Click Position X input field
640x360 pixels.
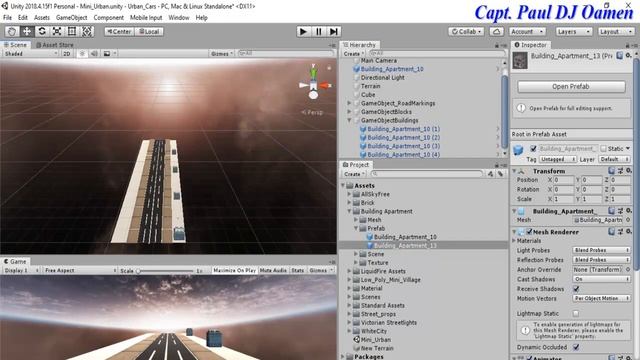tap(563, 180)
